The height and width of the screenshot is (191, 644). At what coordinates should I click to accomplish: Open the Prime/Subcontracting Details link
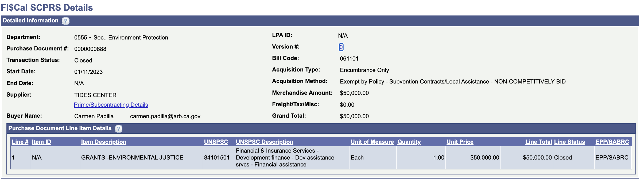click(x=111, y=105)
